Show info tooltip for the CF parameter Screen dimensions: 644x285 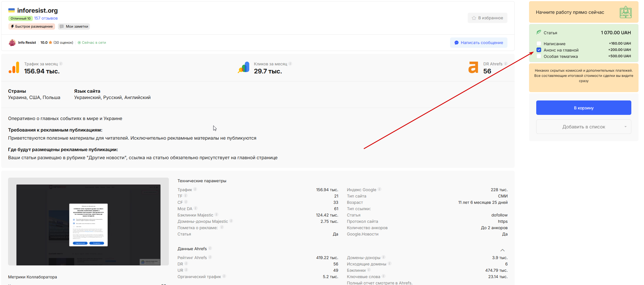pos(186,202)
